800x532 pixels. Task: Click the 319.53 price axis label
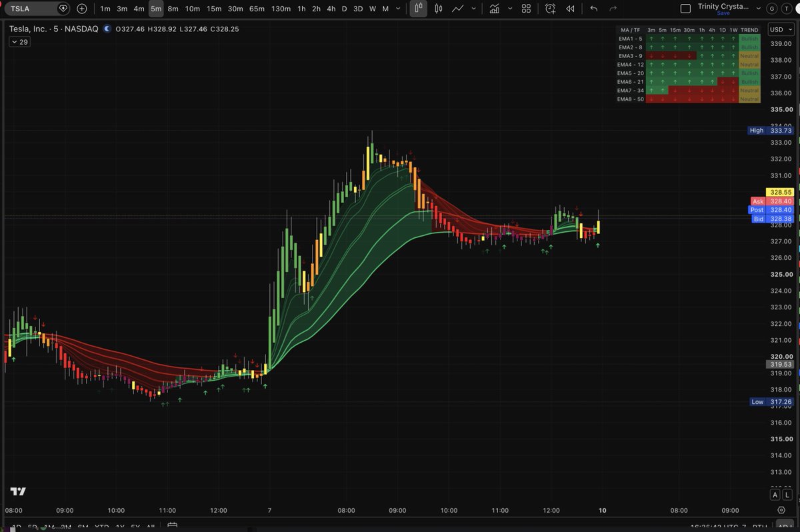pos(779,365)
